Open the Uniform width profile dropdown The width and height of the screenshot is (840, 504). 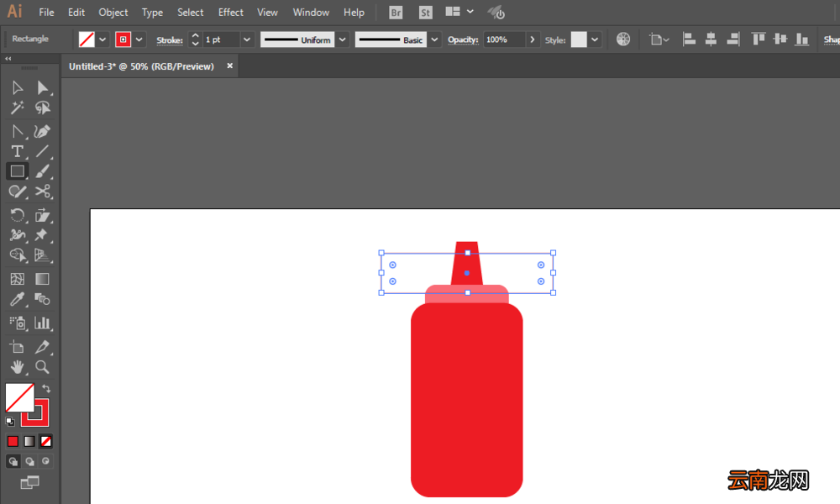343,39
